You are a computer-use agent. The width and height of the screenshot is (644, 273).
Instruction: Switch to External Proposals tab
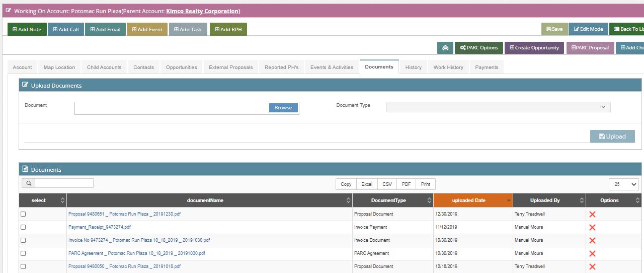[x=231, y=67]
